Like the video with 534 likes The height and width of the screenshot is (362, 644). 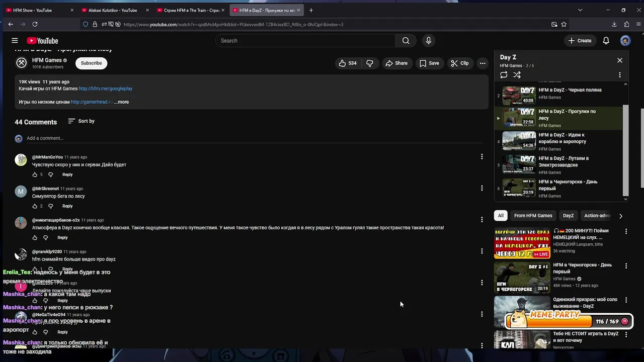[x=348, y=63]
